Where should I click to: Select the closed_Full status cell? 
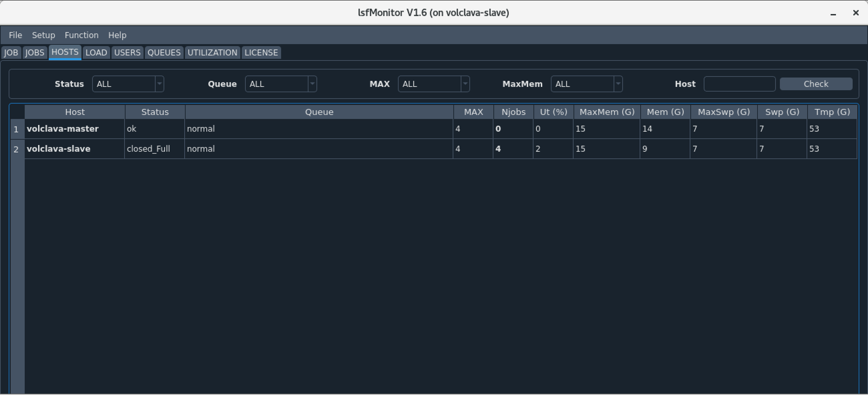tap(149, 149)
